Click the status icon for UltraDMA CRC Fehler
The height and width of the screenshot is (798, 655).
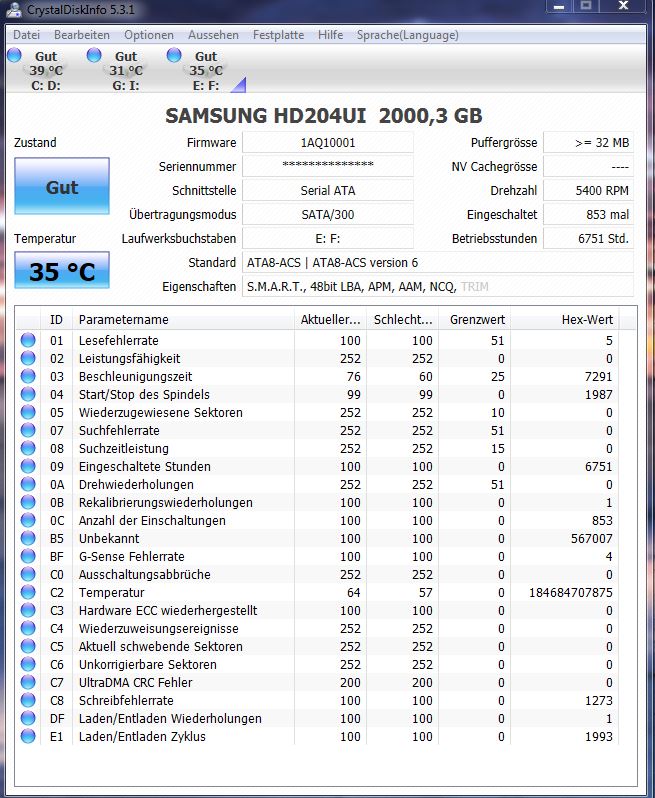(x=28, y=682)
